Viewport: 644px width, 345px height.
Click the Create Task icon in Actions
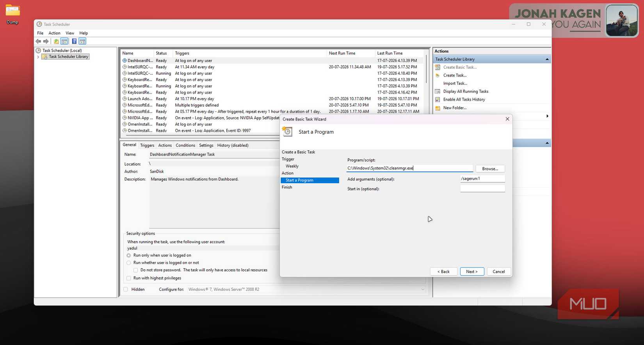click(x=438, y=76)
